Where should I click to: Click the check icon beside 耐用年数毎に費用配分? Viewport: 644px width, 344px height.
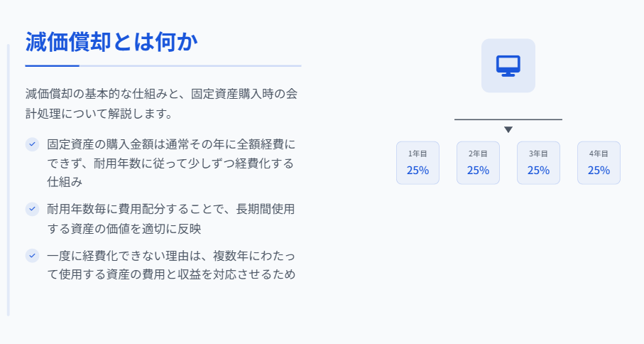click(32, 209)
